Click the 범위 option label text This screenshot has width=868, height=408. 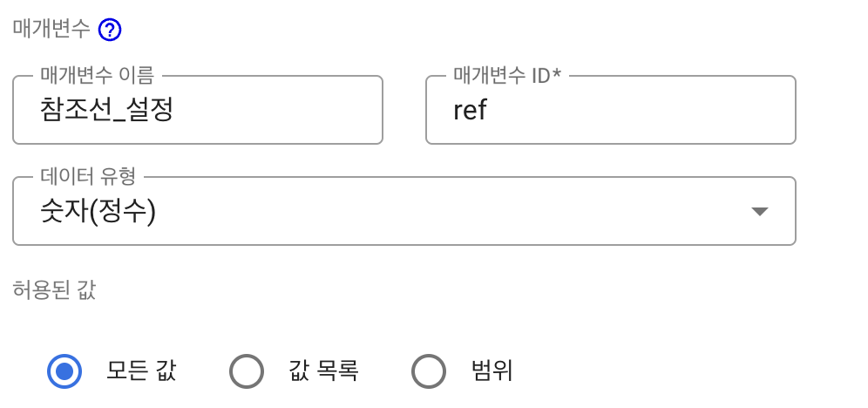pos(491,371)
